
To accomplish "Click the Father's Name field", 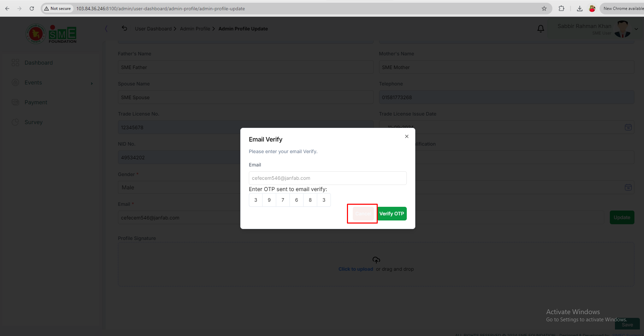I will coord(245,67).
